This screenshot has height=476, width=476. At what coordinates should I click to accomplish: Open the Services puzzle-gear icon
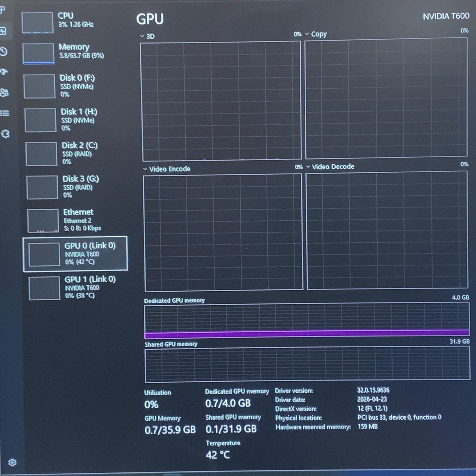(x=5, y=134)
